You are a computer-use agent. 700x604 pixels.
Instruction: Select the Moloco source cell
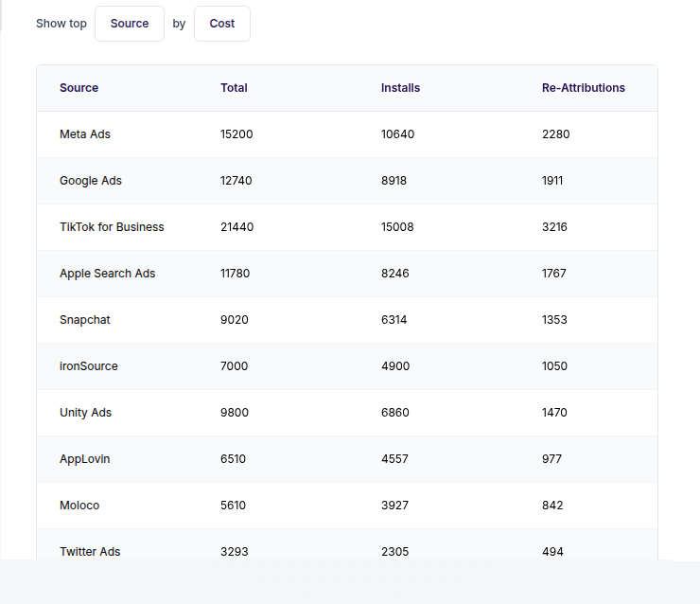(x=79, y=506)
